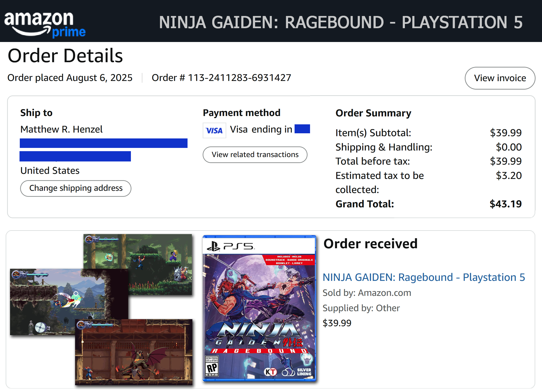Click the Visa card icon
The width and height of the screenshot is (542, 392).
(214, 131)
